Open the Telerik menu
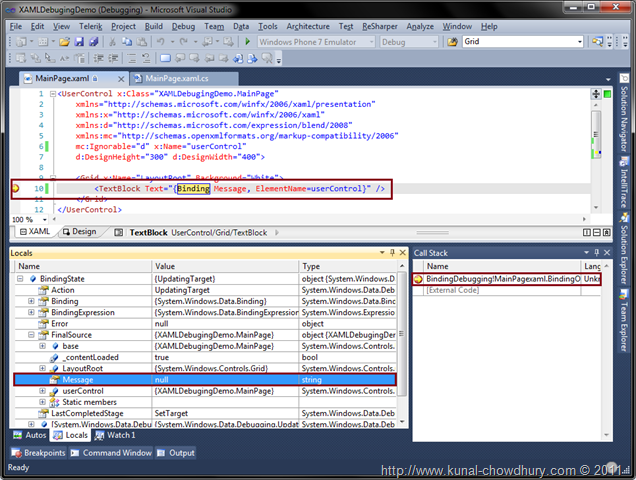636x480 pixels. tap(90, 26)
